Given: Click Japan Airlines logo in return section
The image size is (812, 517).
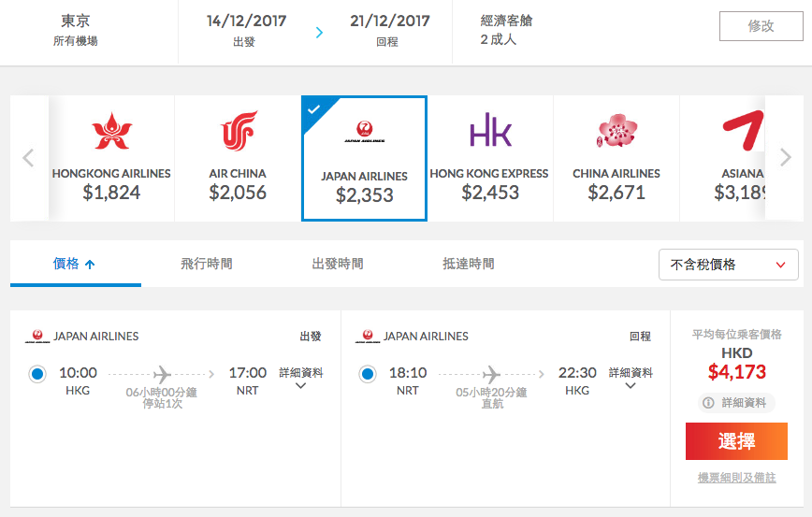Looking at the screenshot, I should [367, 337].
